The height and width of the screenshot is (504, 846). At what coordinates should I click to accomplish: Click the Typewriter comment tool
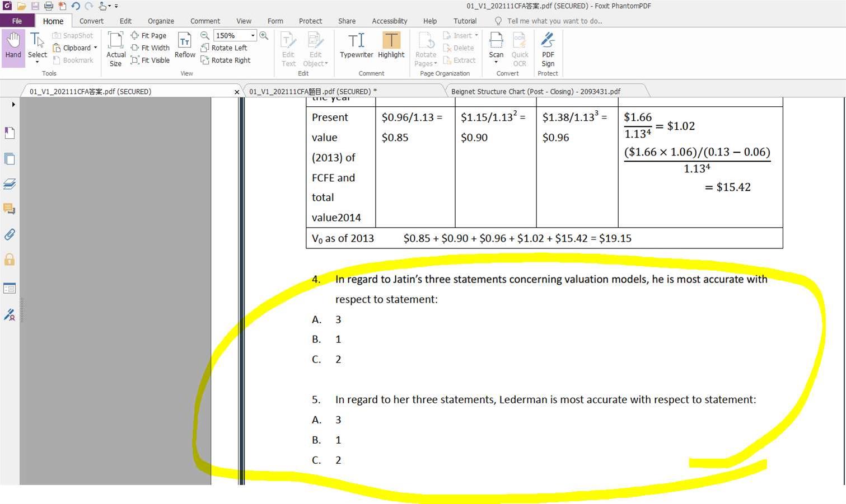(356, 45)
